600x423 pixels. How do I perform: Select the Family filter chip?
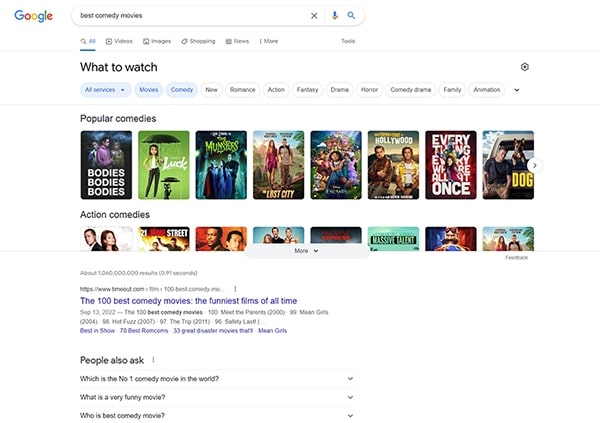coord(452,90)
